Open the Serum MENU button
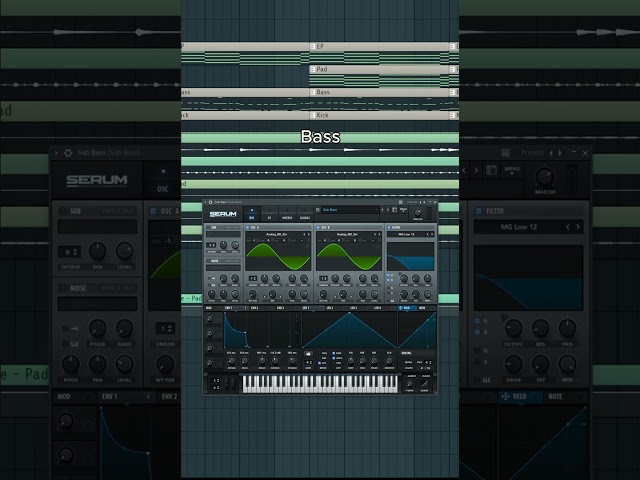The image size is (640, 480). [403, 210]
